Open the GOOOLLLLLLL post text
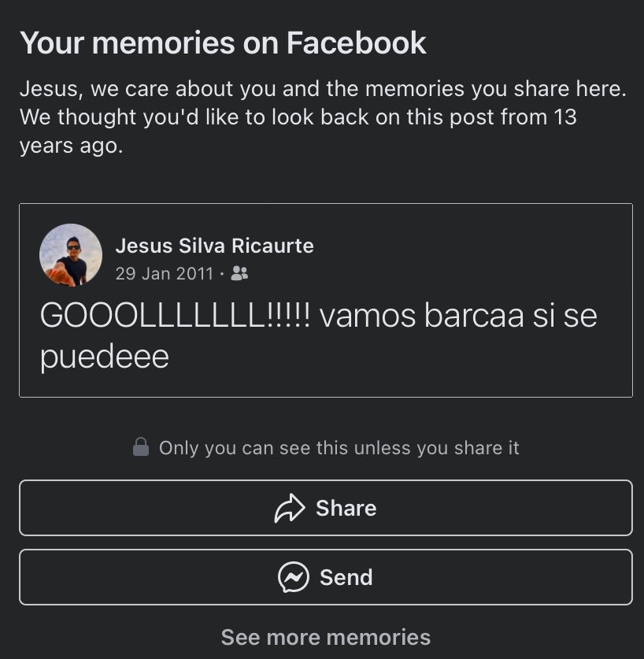This screenshot has width=644, height=659. (319, 336)
